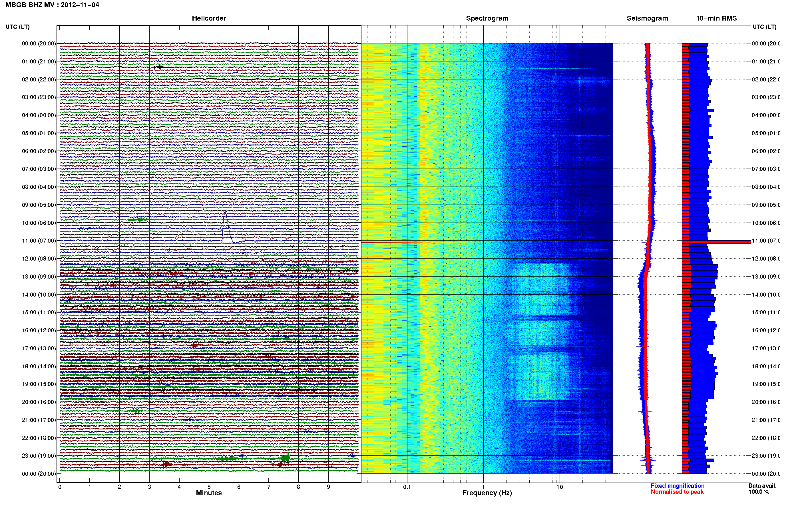Click the left time label '02:00 (22:00)'
Image resolution: width=812 pixels, height=508 pixels.
[x=39, y=79]
